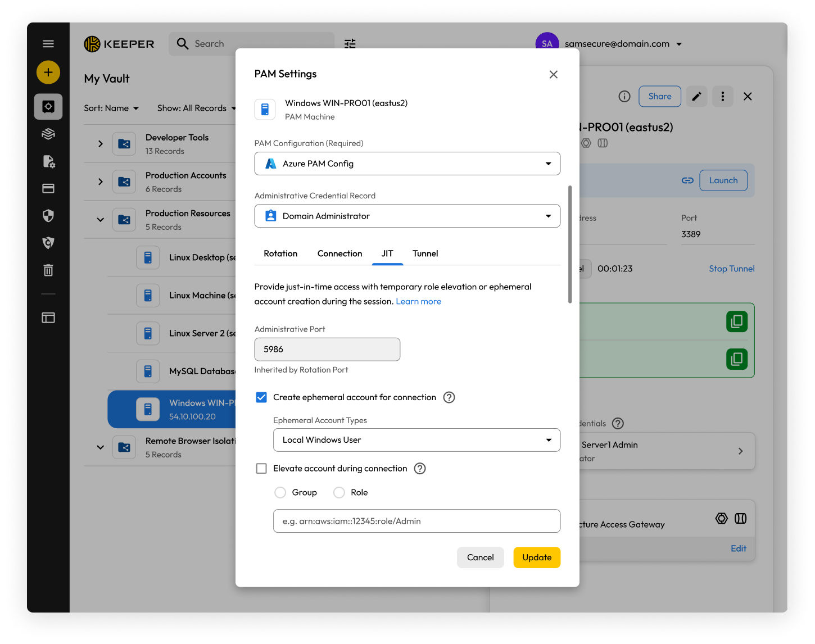Click the yellow plus create-new button
Image resolution: width=815 pixels, height=644 pixels.
click(48, 72)
